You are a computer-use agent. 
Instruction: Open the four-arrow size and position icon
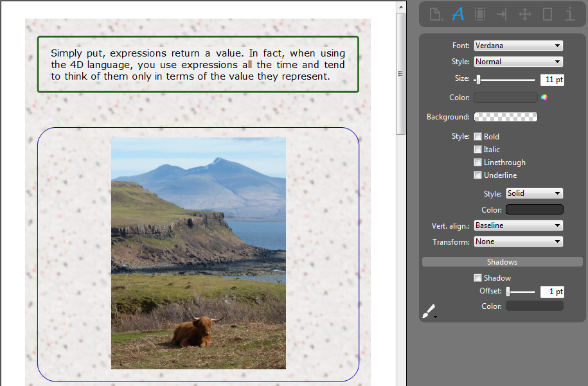pyautogui.click(x=525, y=14)
